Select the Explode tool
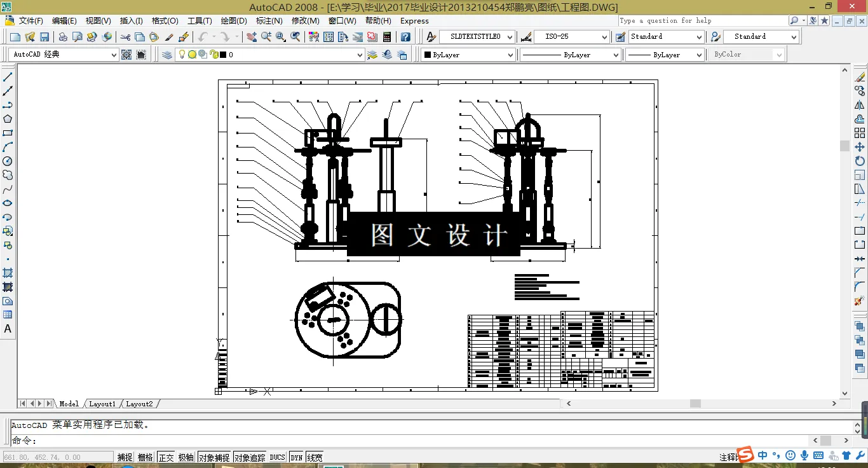 860,301
